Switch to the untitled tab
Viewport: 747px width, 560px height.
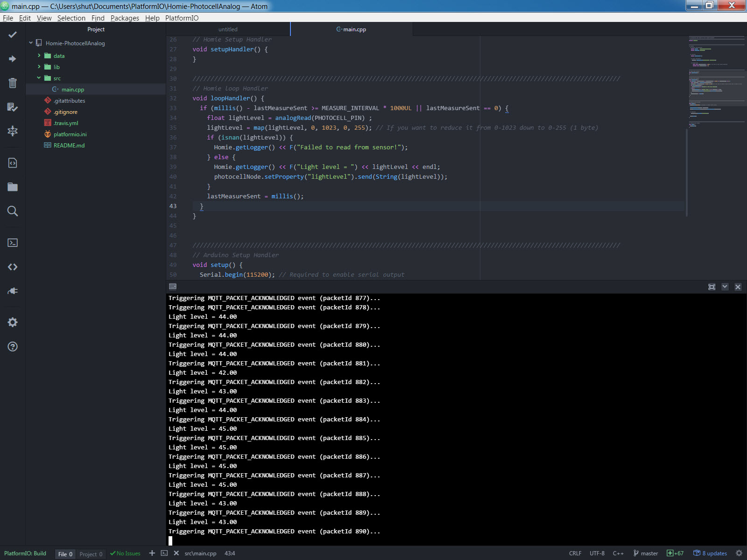[x=228, y=29]
